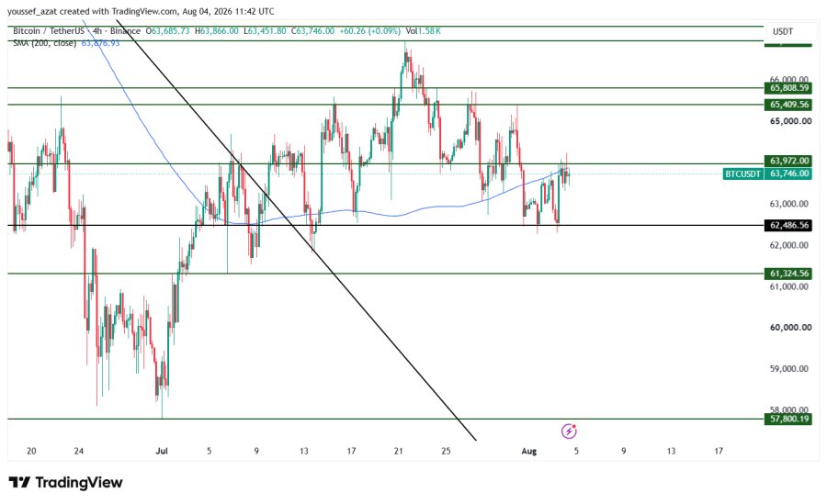Click the close price C63,746.00

312,31
